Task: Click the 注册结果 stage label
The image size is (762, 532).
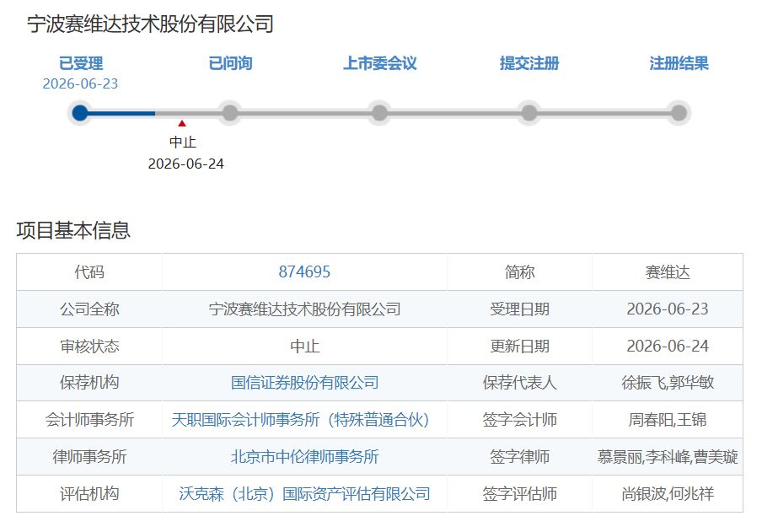Action: (679, 63)
